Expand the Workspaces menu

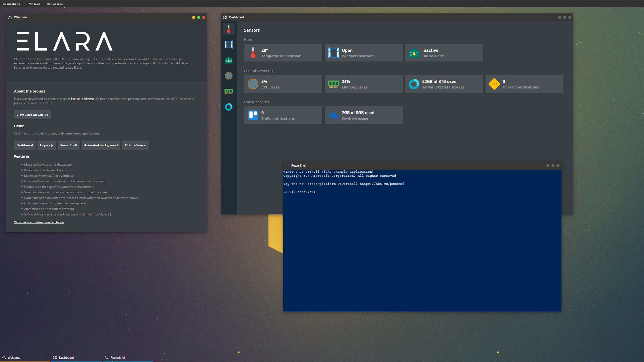click(x=54, y=4)
